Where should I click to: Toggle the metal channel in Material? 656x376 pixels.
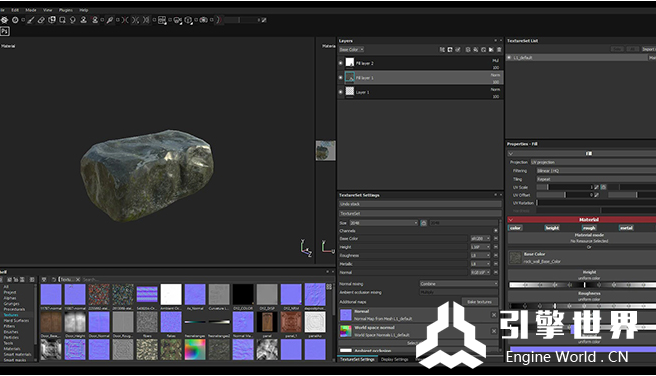pyautogui.click(x=626, y=228)
